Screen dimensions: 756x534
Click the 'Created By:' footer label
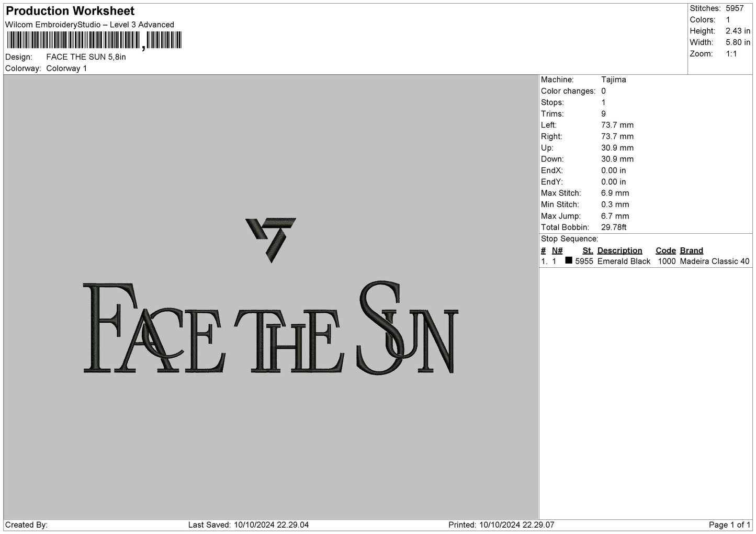pos(26,525)
